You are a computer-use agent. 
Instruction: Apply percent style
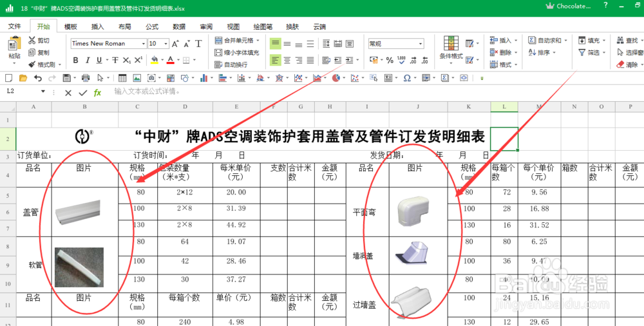[x=390, y=61]
